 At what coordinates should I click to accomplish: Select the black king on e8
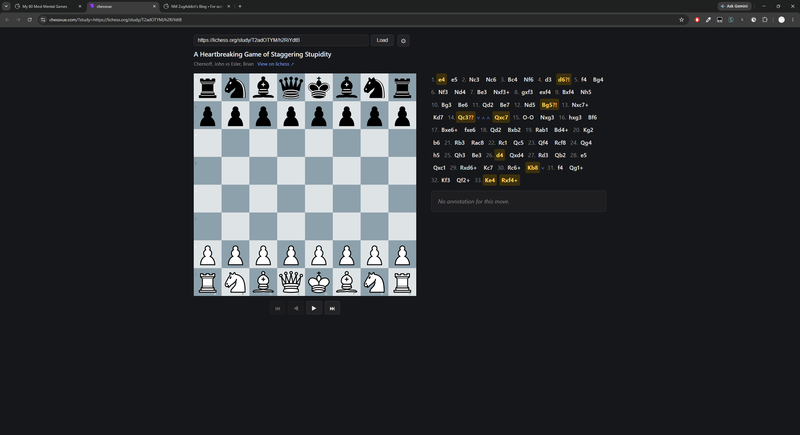319,87
